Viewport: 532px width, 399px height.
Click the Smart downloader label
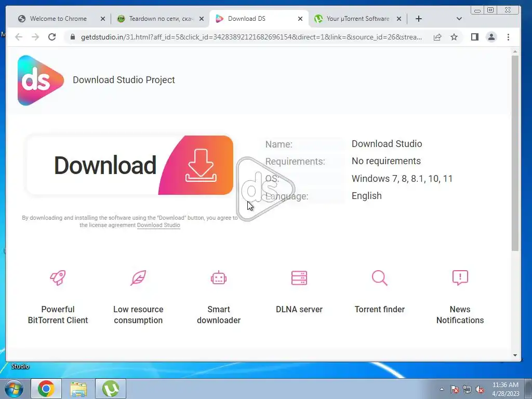point(219,315)
